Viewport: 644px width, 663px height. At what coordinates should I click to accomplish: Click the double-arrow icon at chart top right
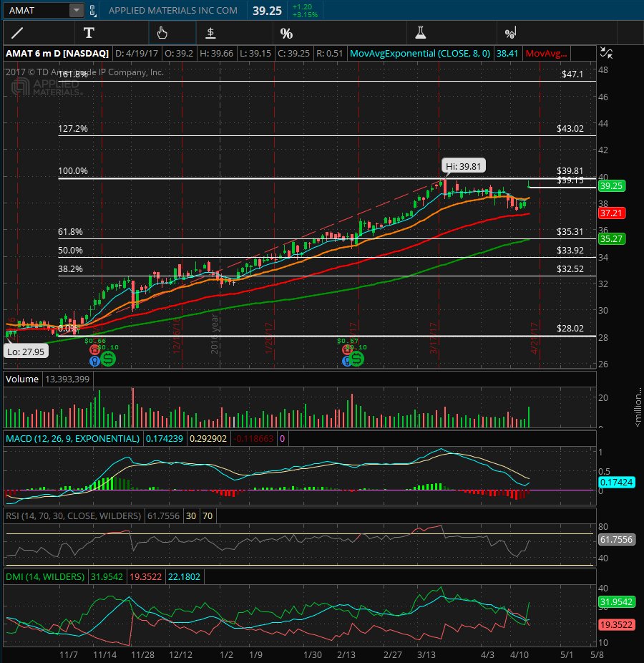pyautogui.click(x=607, y=53)
